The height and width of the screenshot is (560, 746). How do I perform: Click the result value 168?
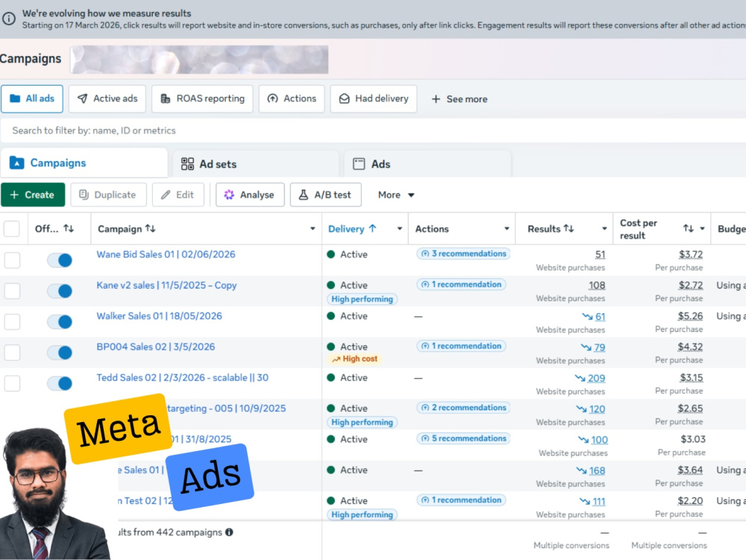597,471
